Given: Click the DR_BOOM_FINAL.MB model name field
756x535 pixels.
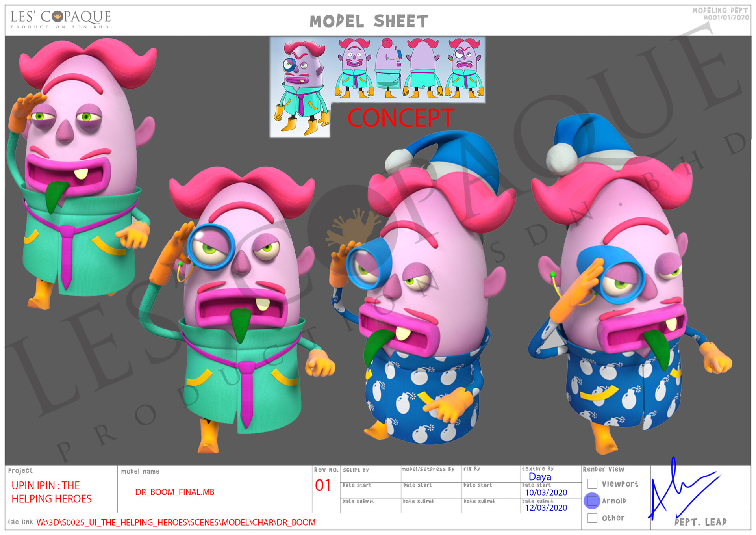Looking at the screenshot, I should click(x=174, y=492).
